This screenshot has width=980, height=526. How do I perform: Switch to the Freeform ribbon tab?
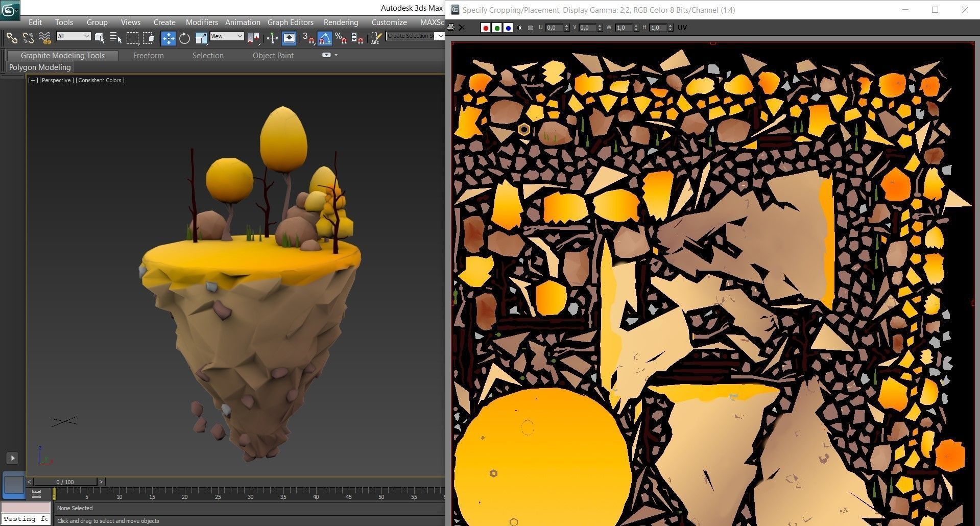[149, 56]
